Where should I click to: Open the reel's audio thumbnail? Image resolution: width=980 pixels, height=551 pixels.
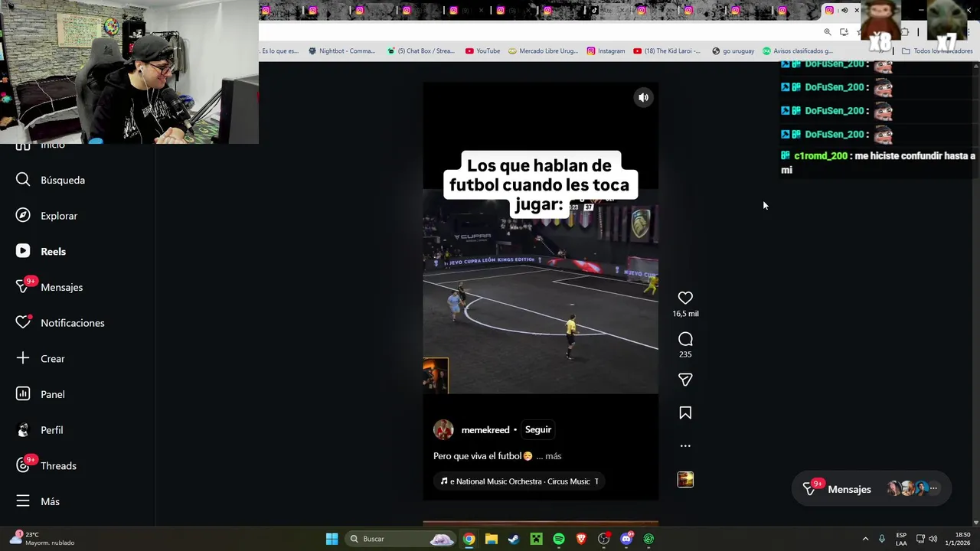[685, 480]
